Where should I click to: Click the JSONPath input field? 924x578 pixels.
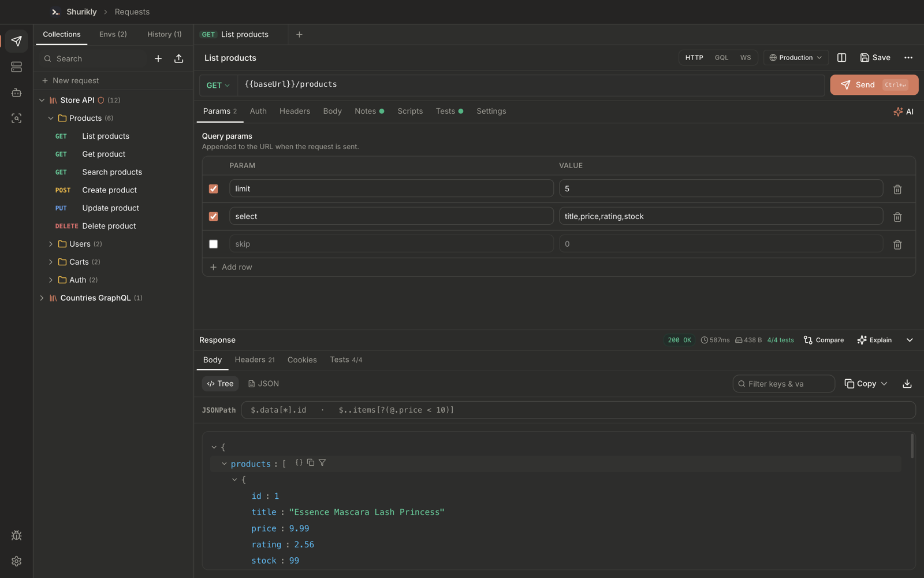[x=578, y=410]
